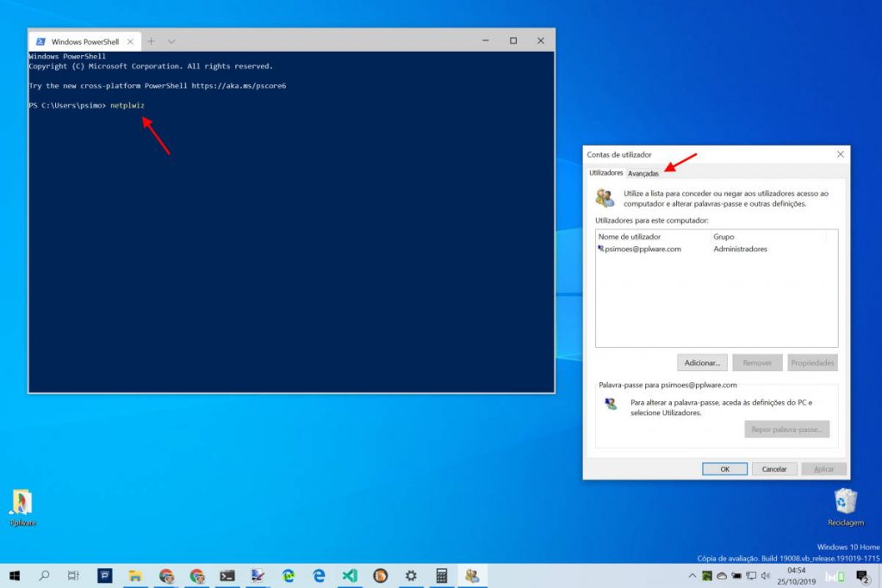Expand hidden system tray icons chevron
Viewport: 882px width, 588px height.
[692, 576]
